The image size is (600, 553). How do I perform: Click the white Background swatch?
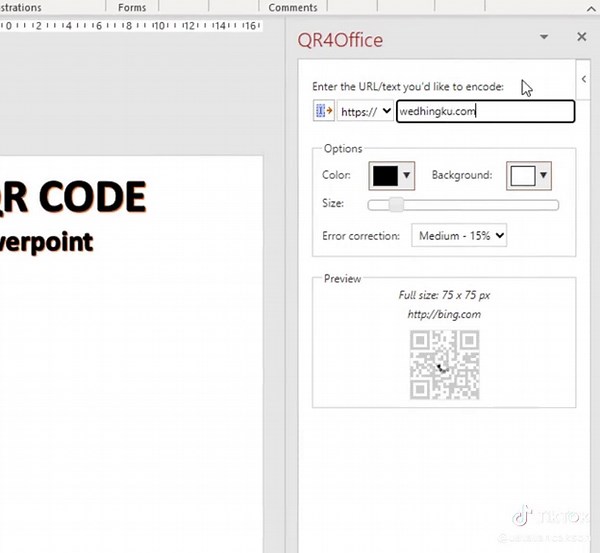[523, 176]
